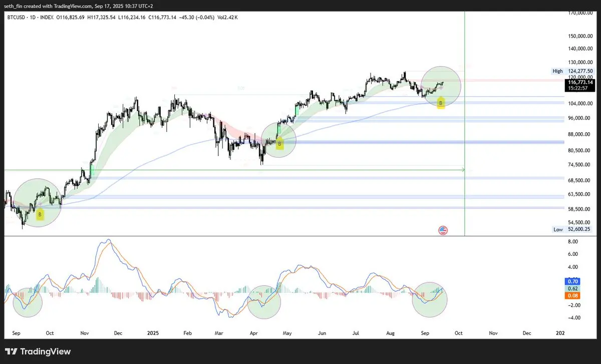Screen dimensions: 601x364
Task: Click the US flag economic event icon
Action: click(443, 230)
